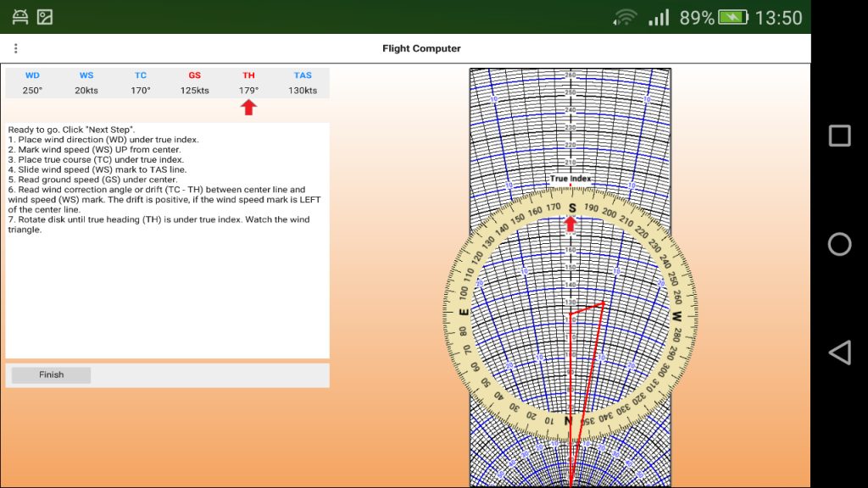Tap the Android back triangle button
Screen dimensions: 868x488
click(x=839, y=352)
